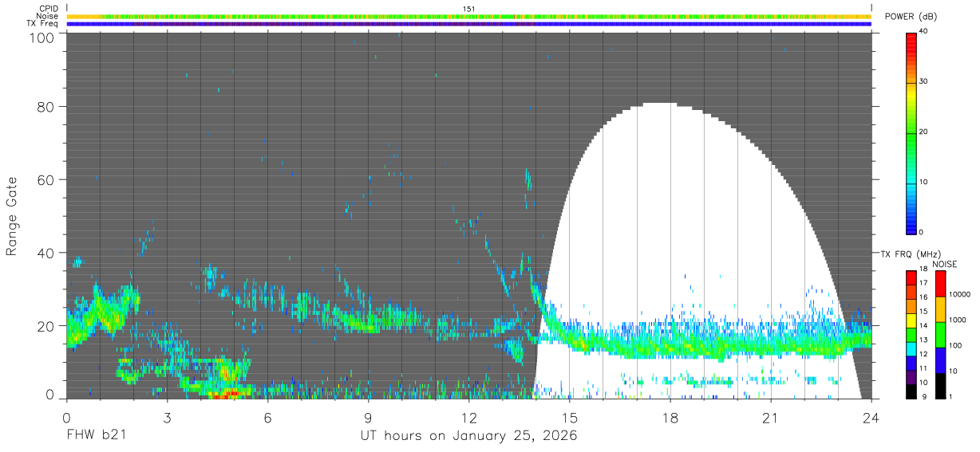Click the NOISE legend title
Image resolution: width=980 pixels, height=452 pixels.
[x=945, y=264]
